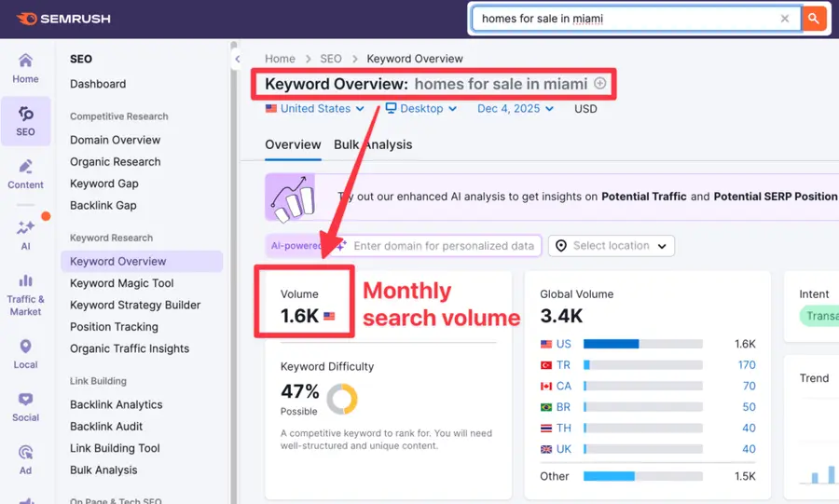Click the TH country link

pyautogui.click(x=563, y=429)
